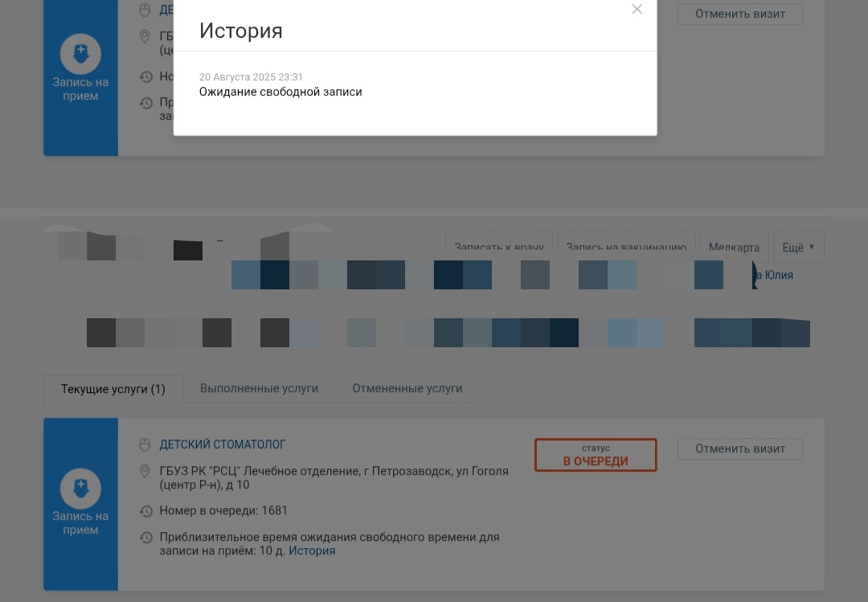Image resolution: width=868 pixels, height=602 pixels.
Task: Click the doctor icon beside ДЕТСКИЙ СТОМАТОЛОГ
Action: pyautogui.click(x=145, y=444)
